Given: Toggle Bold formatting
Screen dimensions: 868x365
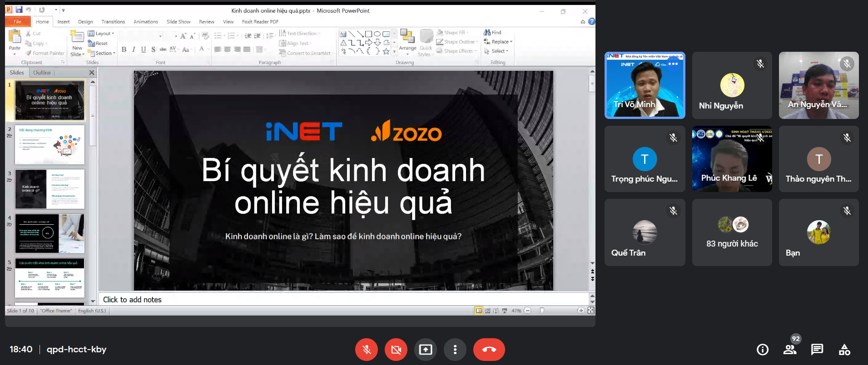Looking at the screenshot, I should click(x=124, y=49).
